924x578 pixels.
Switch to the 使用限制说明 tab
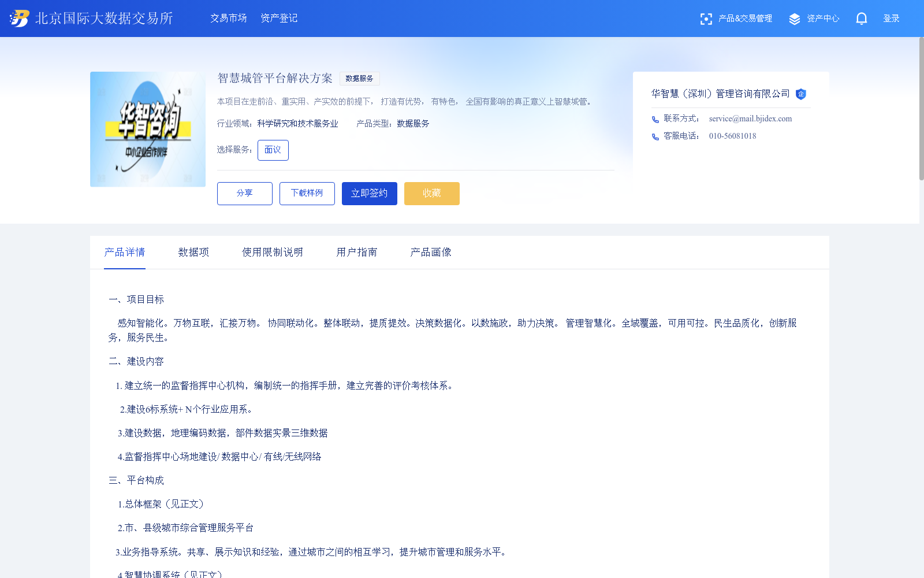click(x=273, y=253)
